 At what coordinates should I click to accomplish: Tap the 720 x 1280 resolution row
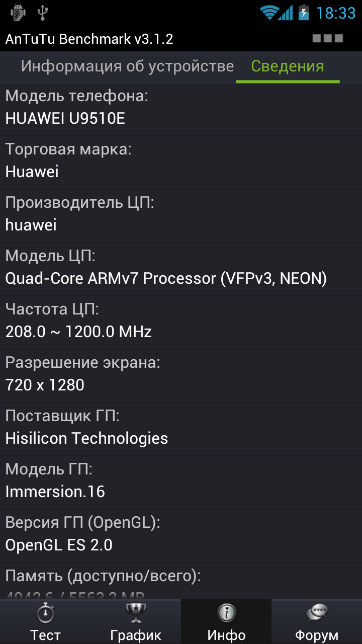(x=181, y=375)
